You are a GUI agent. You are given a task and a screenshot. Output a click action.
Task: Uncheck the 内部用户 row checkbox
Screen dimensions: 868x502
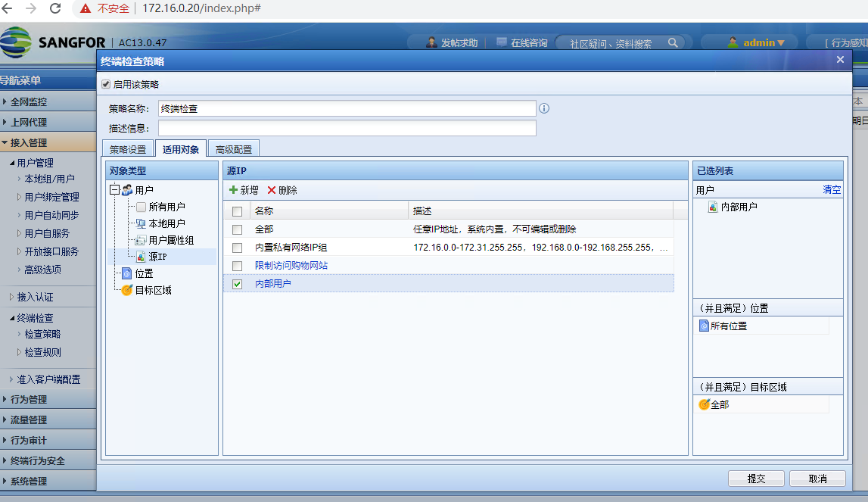[238, 284]
